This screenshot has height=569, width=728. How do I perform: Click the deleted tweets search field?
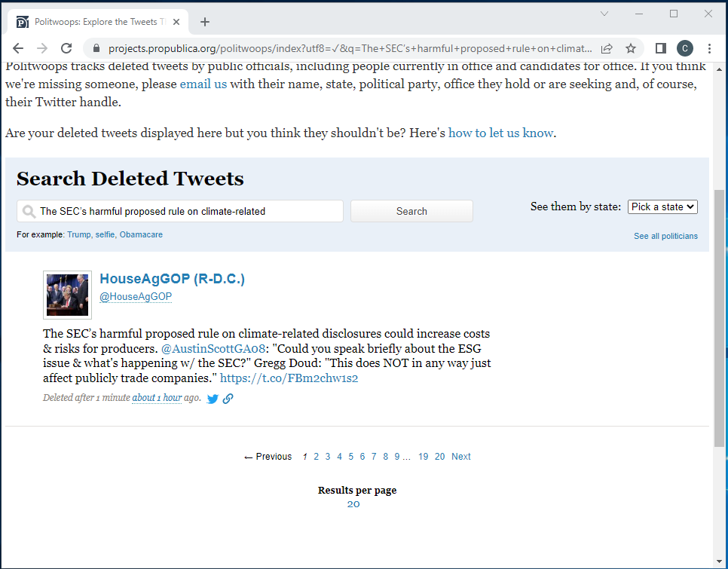(180, 211)
